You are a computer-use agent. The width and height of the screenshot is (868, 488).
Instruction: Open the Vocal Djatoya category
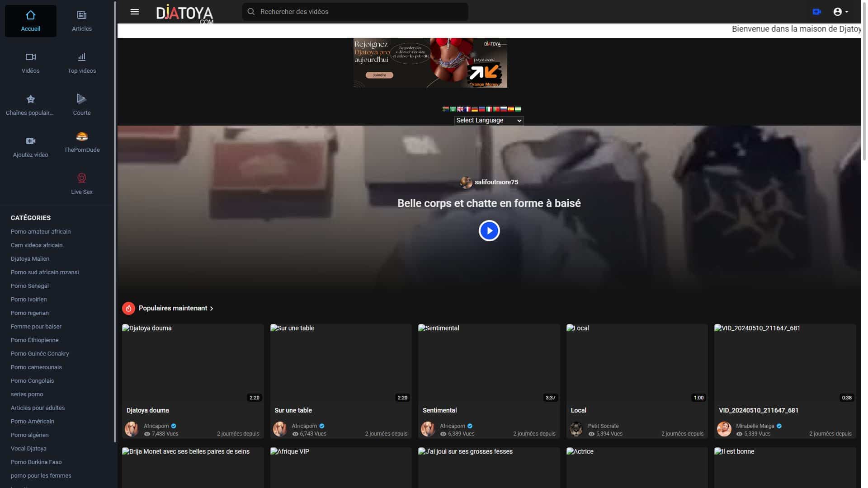click(x=28, y=448)
